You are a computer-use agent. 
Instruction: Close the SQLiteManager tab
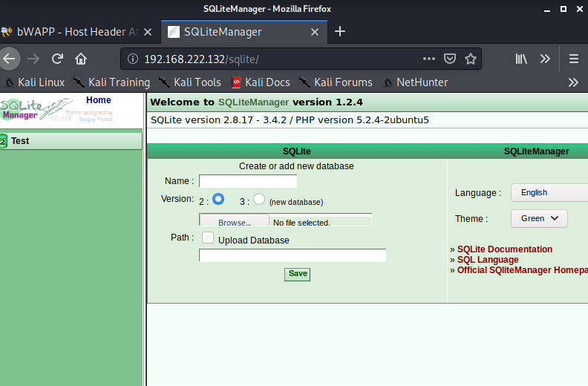click(x=315, y=32)
